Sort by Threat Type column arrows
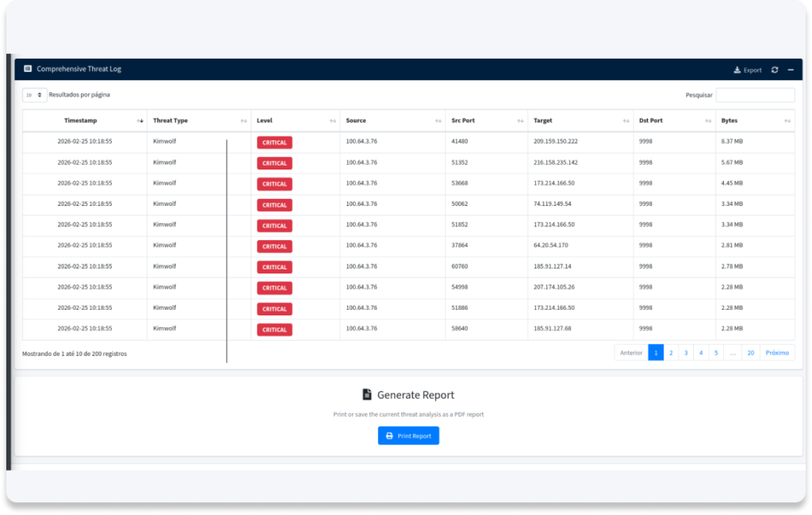 click(244, 121)
